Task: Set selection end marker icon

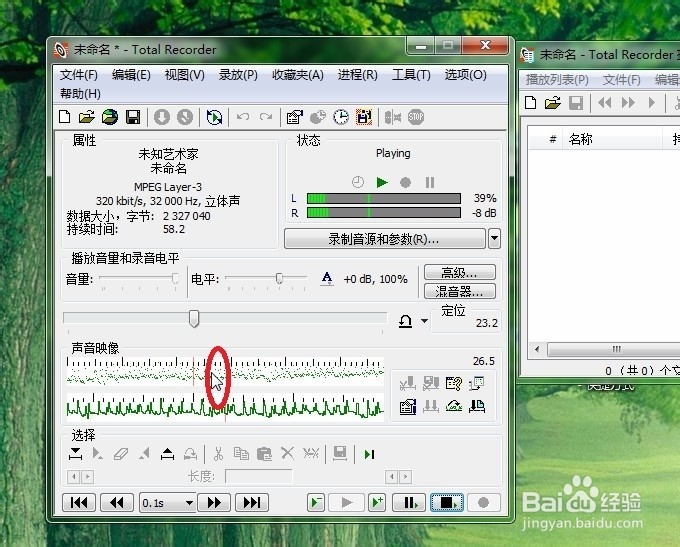Action: (x=167, y=454)
